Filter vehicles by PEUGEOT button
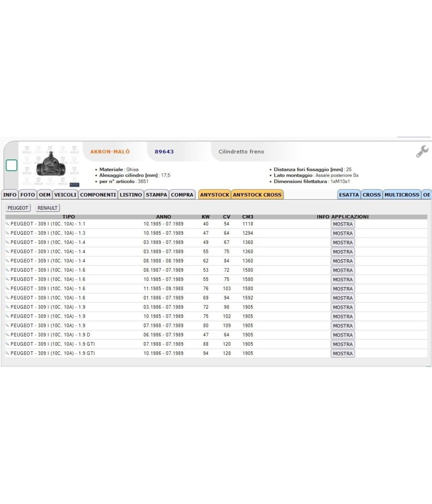 (x=18, y=208)
